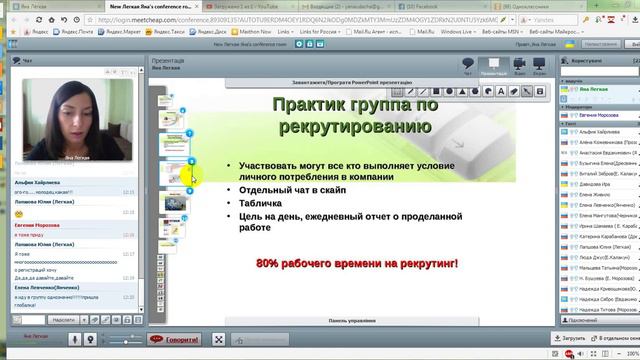Switch to Presentation mode icon
This screenshot has width=640, height=360.
(494, 66)
